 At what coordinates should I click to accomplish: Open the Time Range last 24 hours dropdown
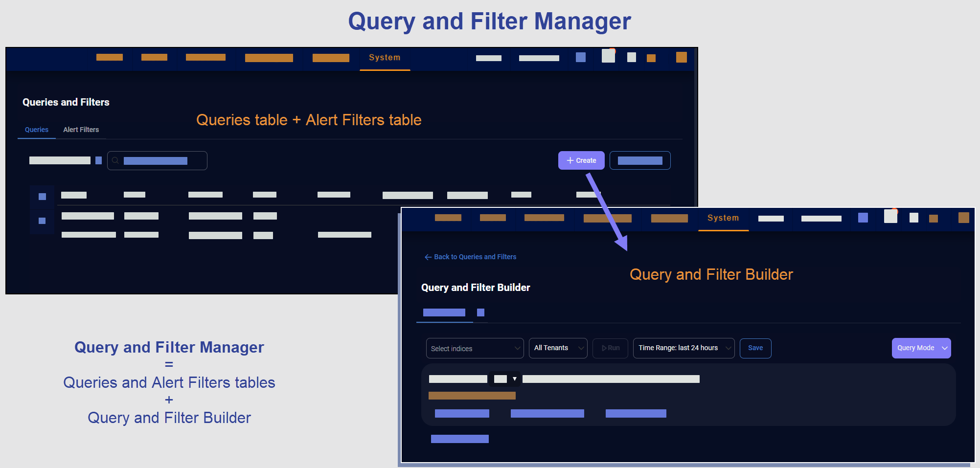(x=684, y=348)
